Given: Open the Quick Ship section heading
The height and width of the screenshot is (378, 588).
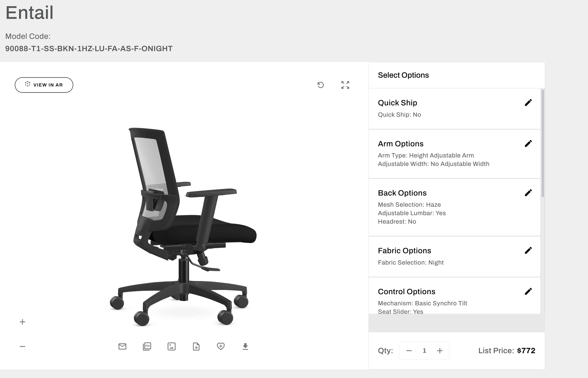Looking at the screenshot, I should (x=397, y=103).
